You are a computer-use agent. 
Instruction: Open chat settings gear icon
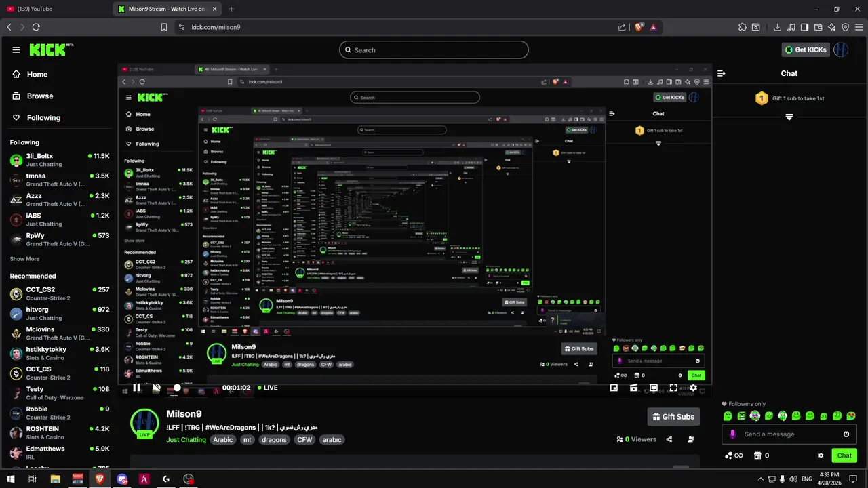(821, 455)
